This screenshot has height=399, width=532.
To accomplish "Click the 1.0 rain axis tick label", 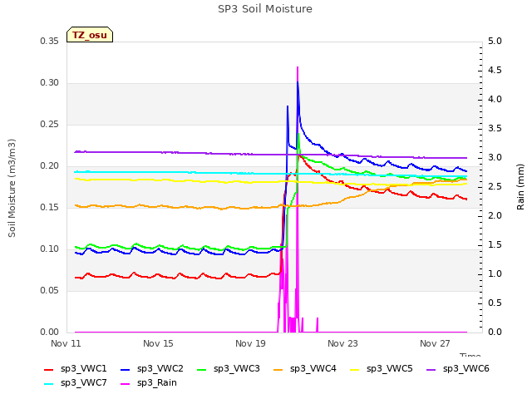I will coord(495,273).
